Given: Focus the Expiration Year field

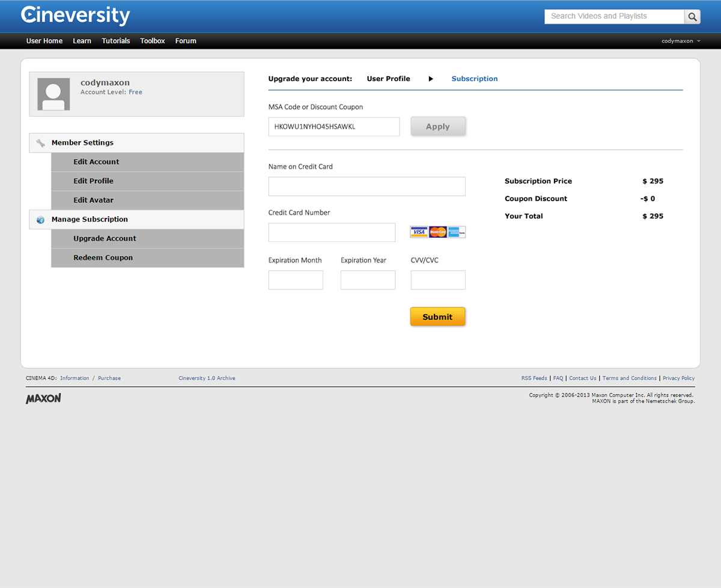Looking at the screenshot, I should [368, 280].
